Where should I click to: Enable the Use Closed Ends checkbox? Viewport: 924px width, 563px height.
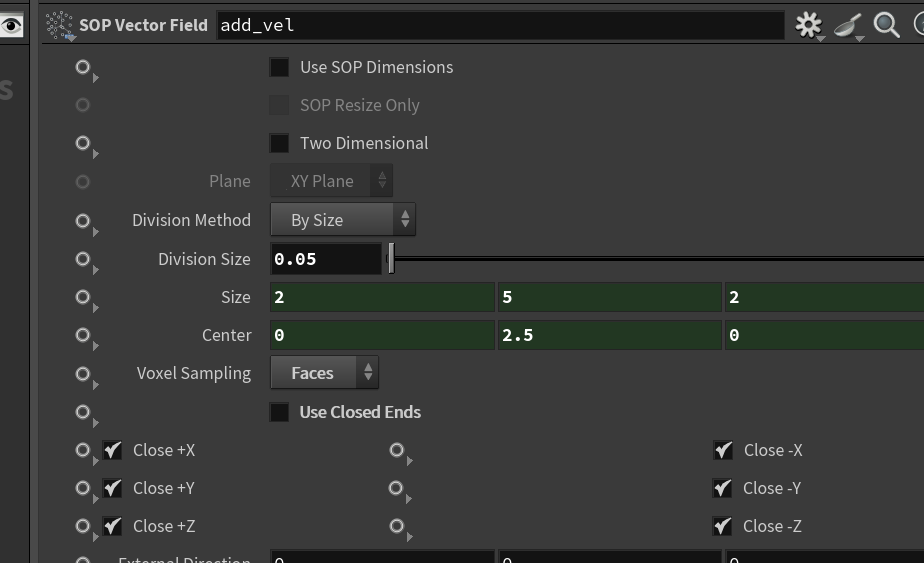click(x=279, y=412)
